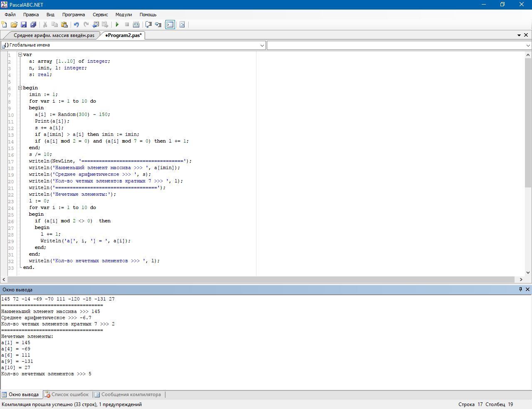The width and height of the screenshot is (532, 409).
Task: Collapse the begin block fold marker
Action: coord(20,88)
